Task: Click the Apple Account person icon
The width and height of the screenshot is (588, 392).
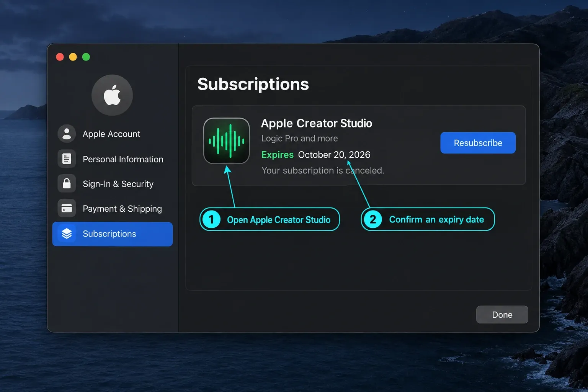Action: click(x=67, y=134)
